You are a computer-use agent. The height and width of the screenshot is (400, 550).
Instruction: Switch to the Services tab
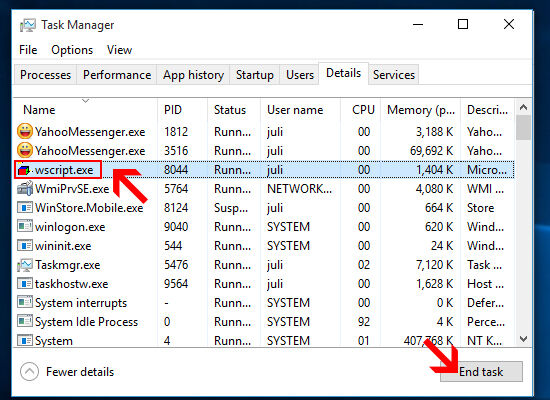(394, 75)
